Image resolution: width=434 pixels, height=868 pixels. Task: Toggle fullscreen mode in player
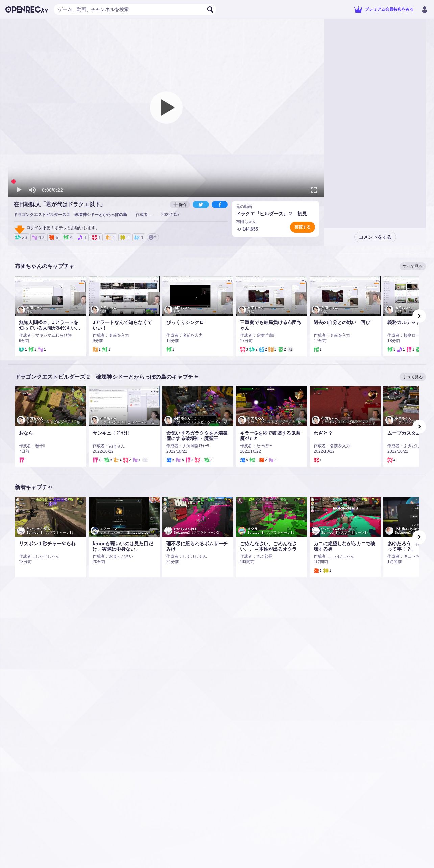coord(314,190)
